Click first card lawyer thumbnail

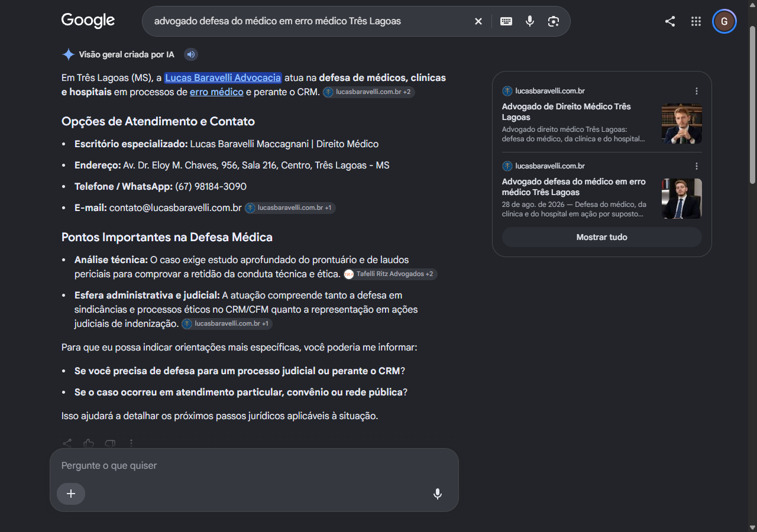(x=682, y=124)
